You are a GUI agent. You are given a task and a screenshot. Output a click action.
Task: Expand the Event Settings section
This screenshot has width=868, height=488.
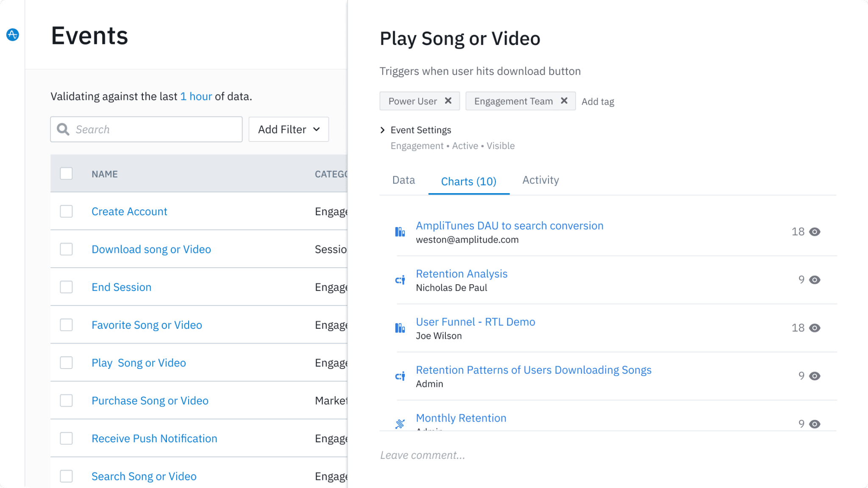point(383,130)
